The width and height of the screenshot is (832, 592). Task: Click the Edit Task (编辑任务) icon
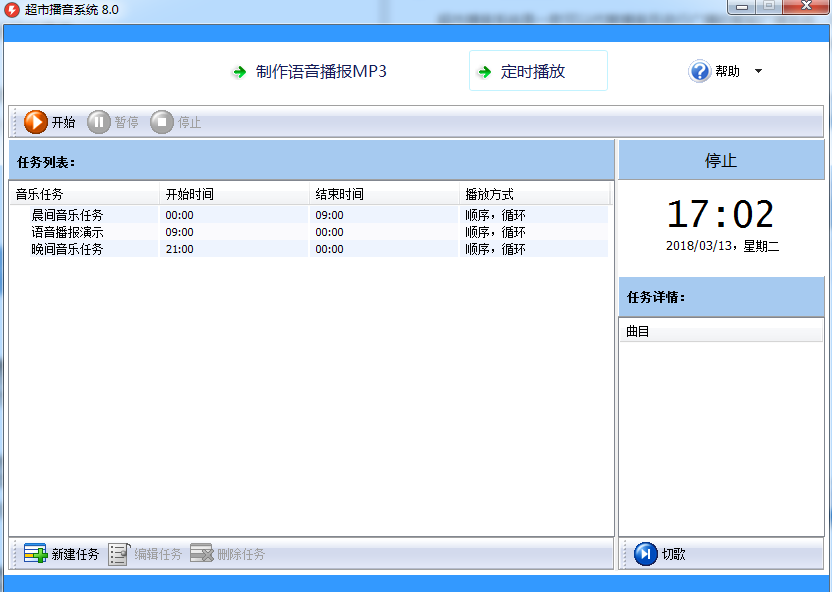tap(119, 554)
